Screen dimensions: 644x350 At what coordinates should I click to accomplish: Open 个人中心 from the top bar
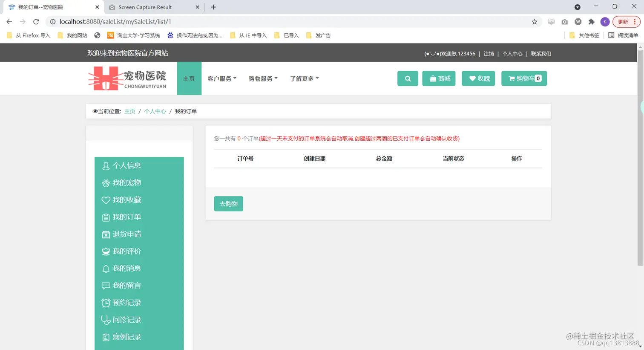(512, 53)
